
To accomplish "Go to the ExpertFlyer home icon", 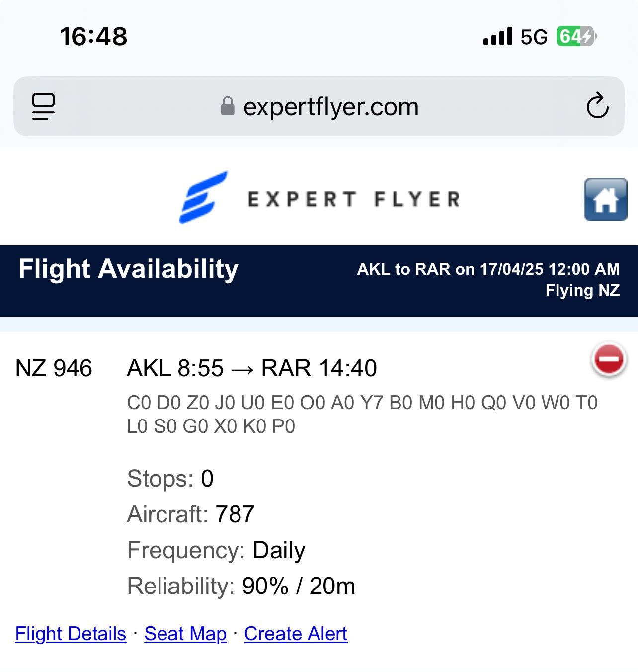I will [605, 199].
